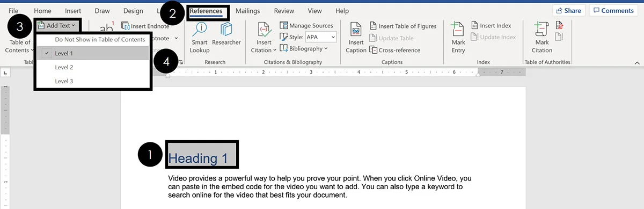Screen dimensions: 644x209
Task: Open the View tab
Action: pos(315,11)
